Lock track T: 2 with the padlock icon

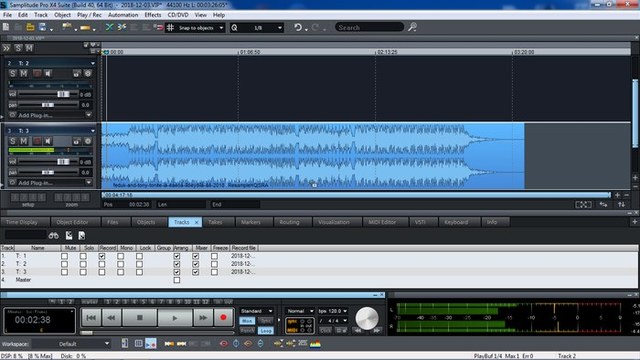[76, 73]
